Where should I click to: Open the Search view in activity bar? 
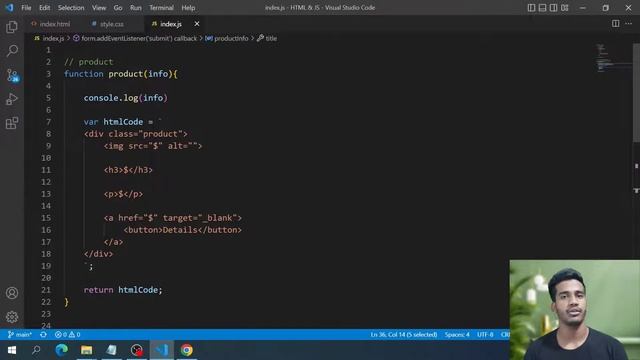pyautogui.click(x=12, y=51)
